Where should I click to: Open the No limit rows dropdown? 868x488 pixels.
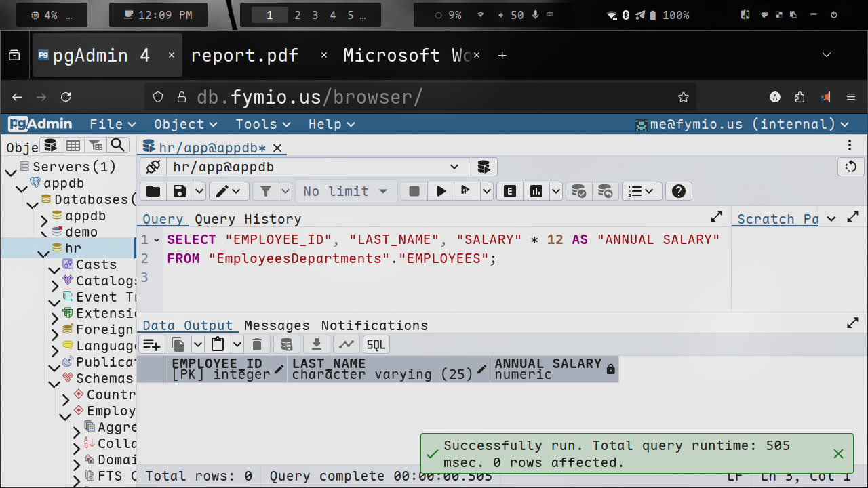(x=345, y=192)
